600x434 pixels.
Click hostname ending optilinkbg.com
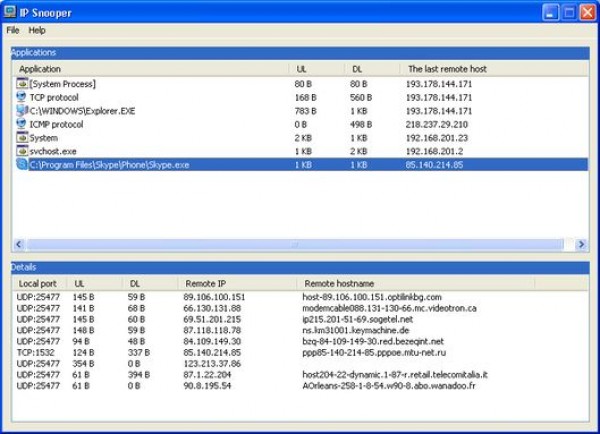(372, 297)
